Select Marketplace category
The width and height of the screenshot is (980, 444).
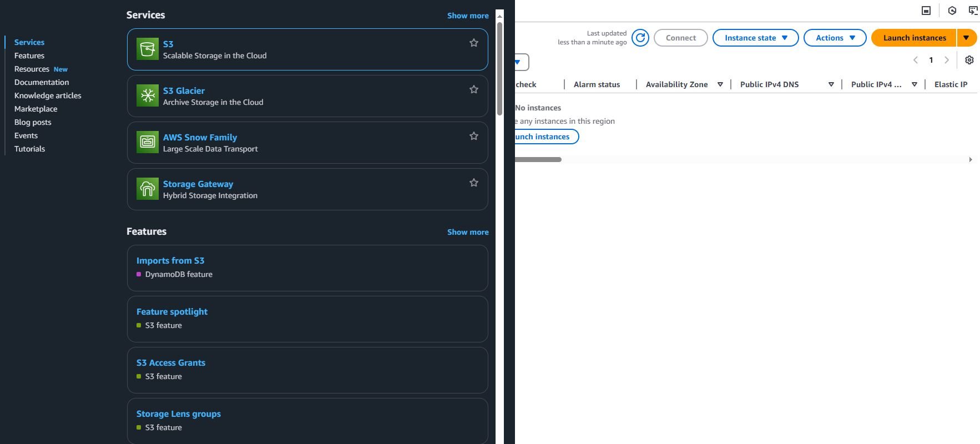(x=36, y=109)
